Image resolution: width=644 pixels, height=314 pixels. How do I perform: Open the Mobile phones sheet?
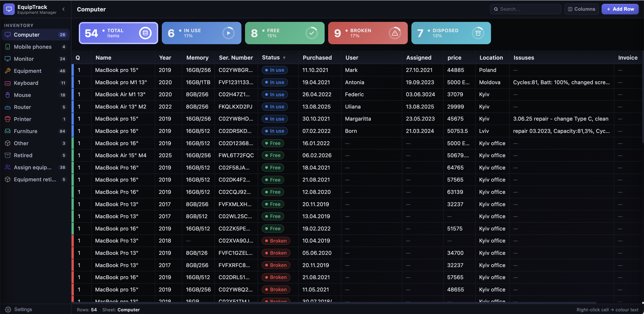36,47
